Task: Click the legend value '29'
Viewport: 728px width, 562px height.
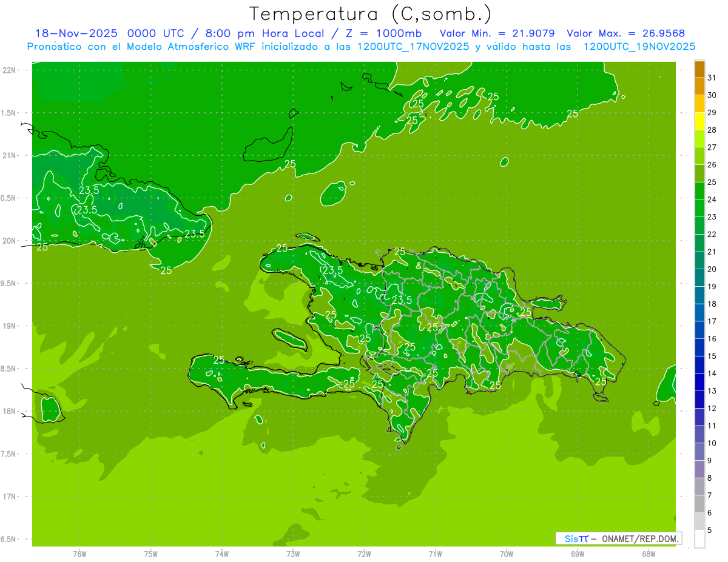Action: 712,112
